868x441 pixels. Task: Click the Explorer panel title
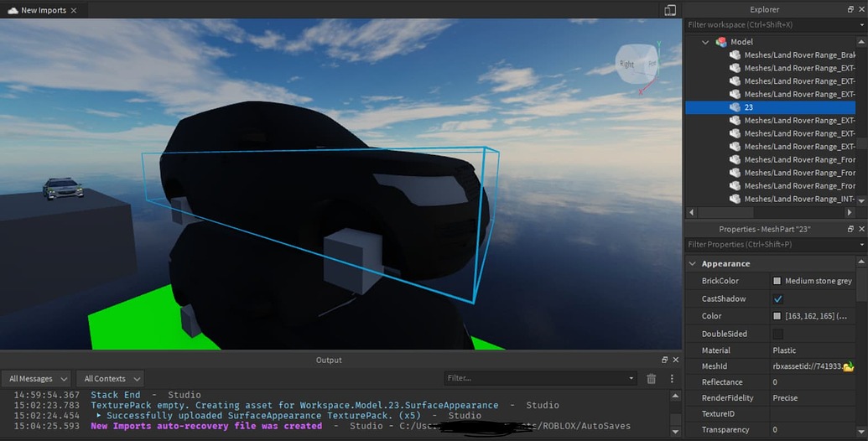coord(765,9)
